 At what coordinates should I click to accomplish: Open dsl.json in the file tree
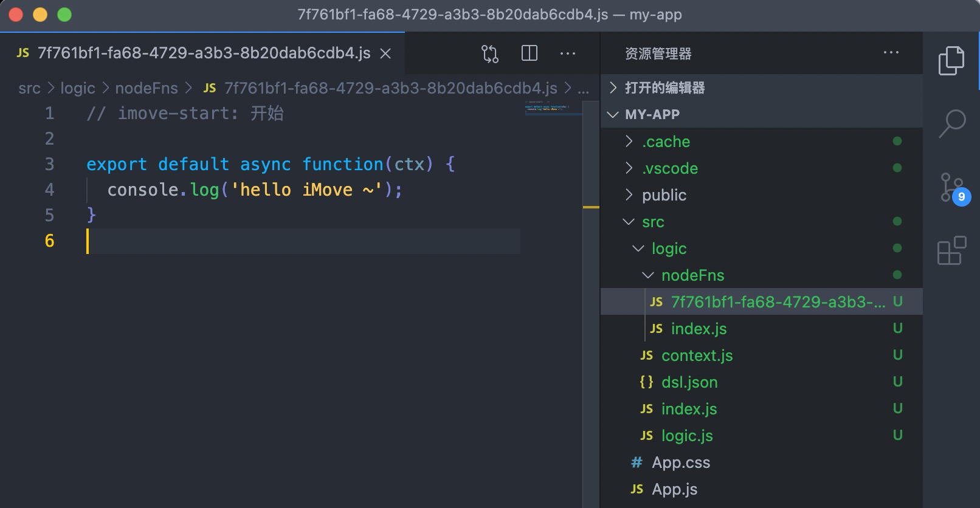pos(689,382)
